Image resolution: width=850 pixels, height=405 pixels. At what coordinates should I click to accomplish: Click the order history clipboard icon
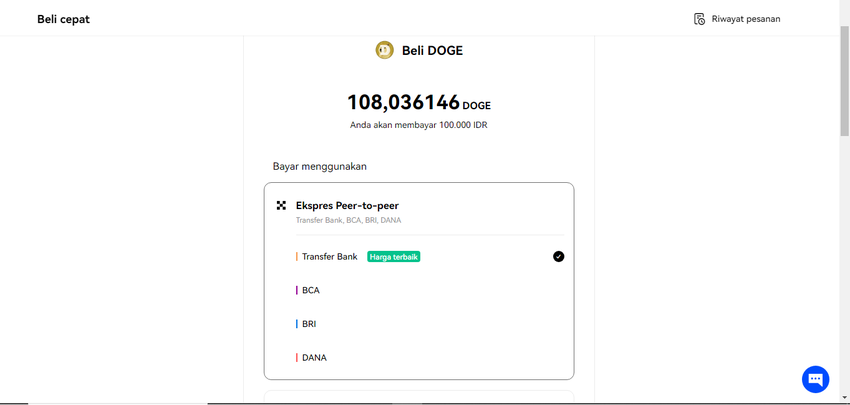(699, 19)
